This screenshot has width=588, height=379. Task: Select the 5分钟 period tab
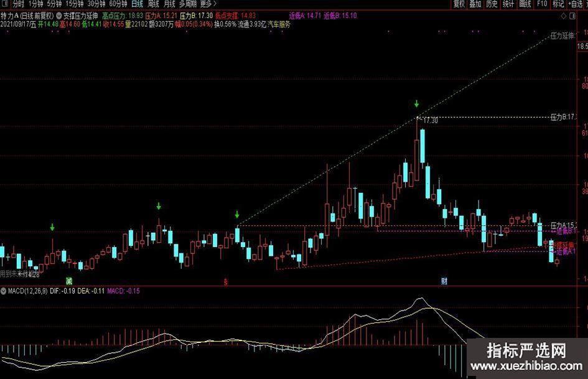pos(54,4)
